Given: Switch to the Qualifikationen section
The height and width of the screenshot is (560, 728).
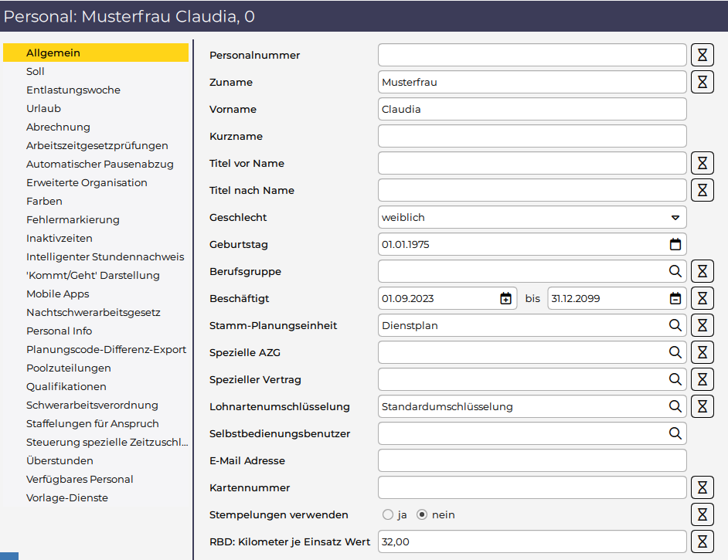Looking at the screenshot, I should point(66,386).
